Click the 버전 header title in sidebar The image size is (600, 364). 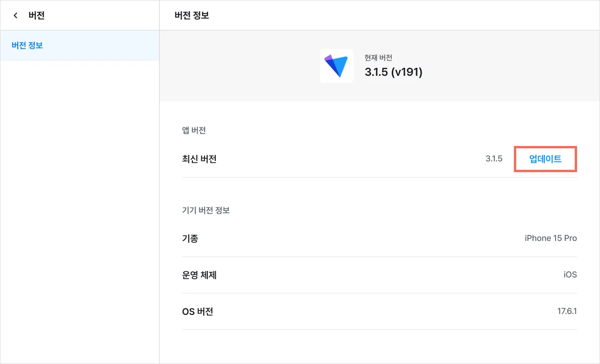click(x=37, y=15)
